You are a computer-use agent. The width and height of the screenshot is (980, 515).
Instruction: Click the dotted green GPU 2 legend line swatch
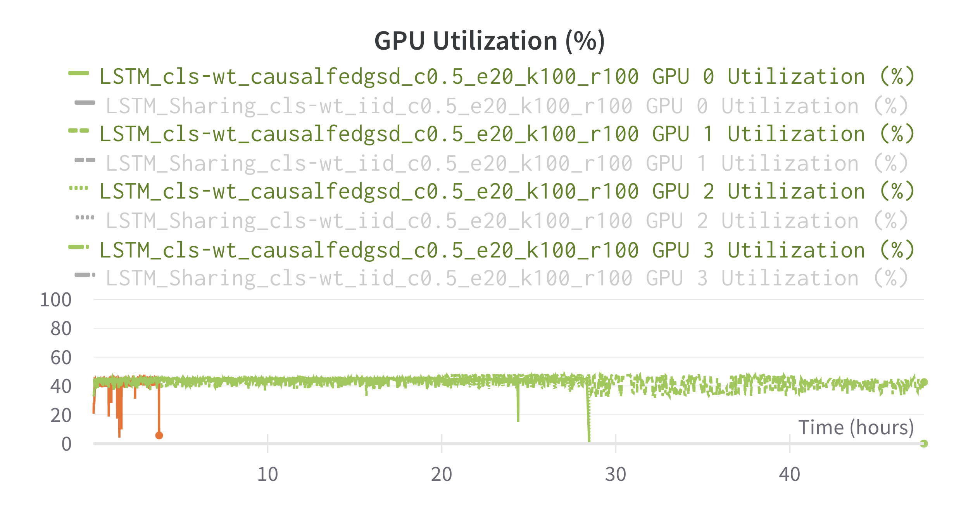click(78, 188)
